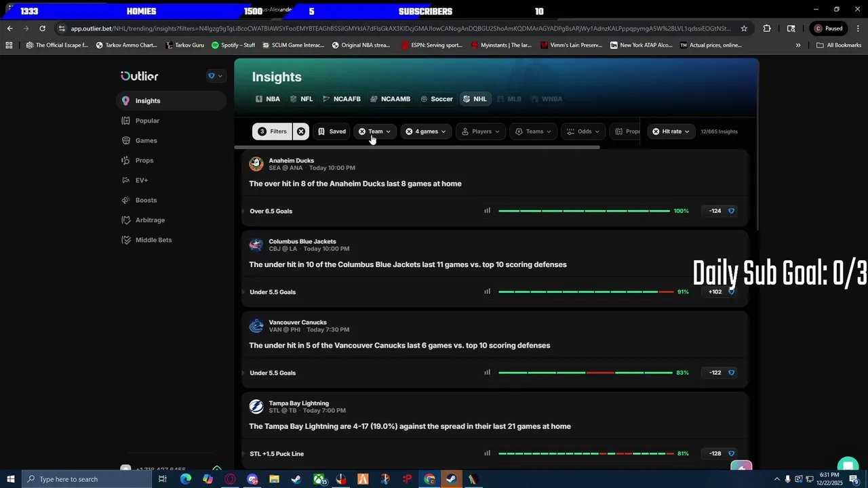This screenshot has width=868, height=488.
Task: Open Microsoft Edge from the taskbar
Action: point(186,479)
